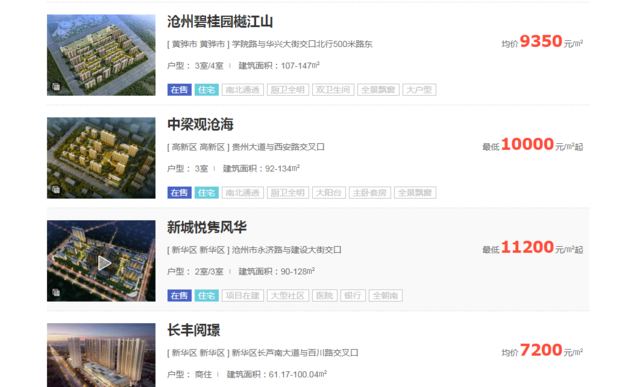
Task: Open the 沧州碧桂园樾江山 listing title
Action: (x=220, y=22)
